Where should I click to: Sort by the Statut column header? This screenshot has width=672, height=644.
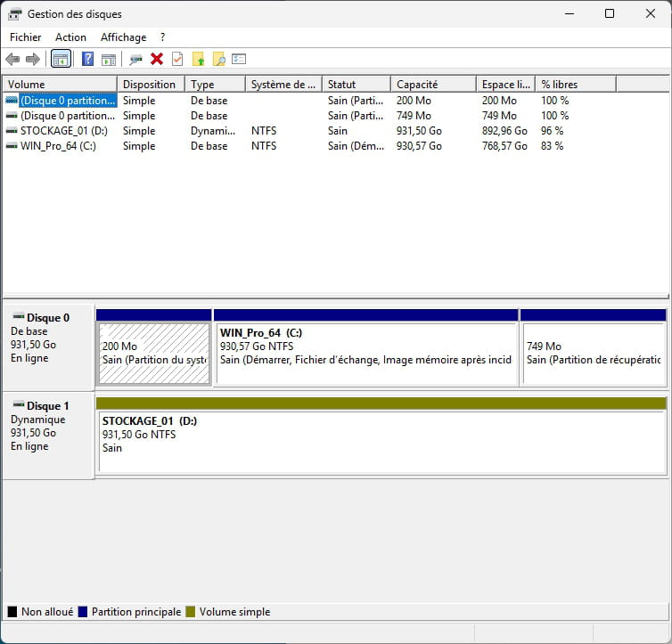pyautogui.click(x=356, y=85)
